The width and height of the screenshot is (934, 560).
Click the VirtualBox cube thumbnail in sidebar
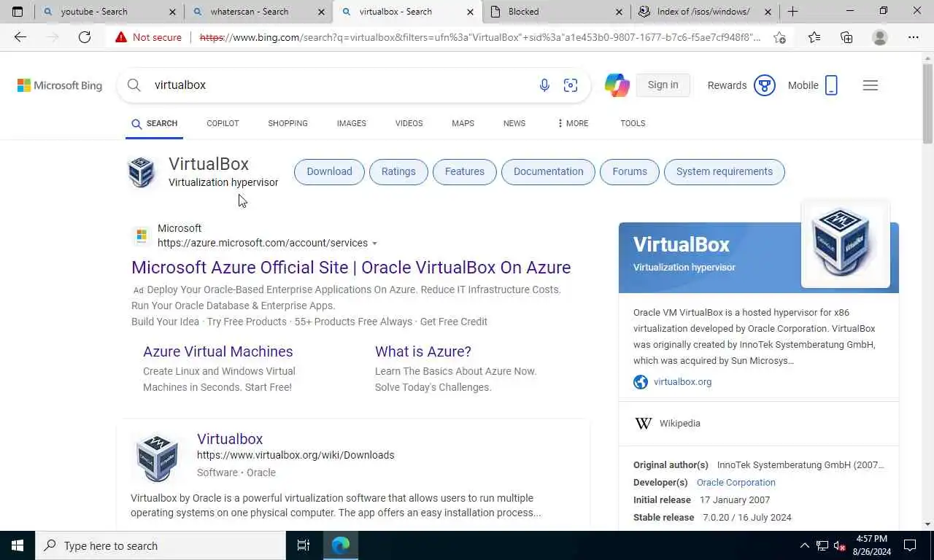[x=845, y=244]
